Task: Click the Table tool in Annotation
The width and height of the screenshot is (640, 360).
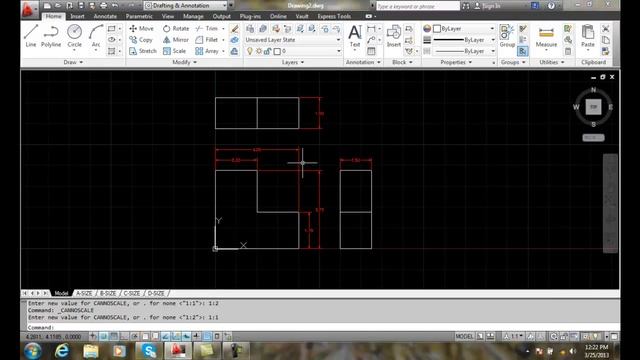Action: (371, 51)
